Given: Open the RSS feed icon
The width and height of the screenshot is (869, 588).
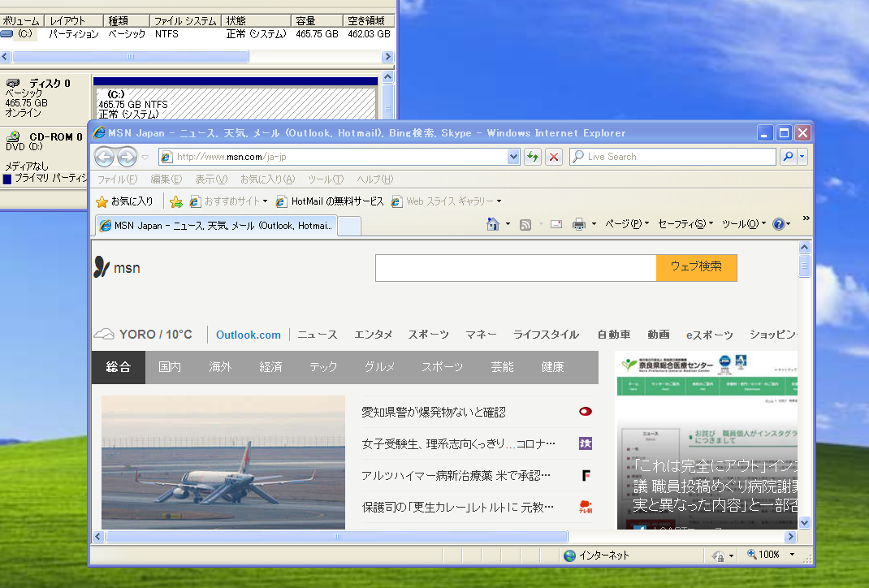Looking at the screenshot, I should pos(525,223).
